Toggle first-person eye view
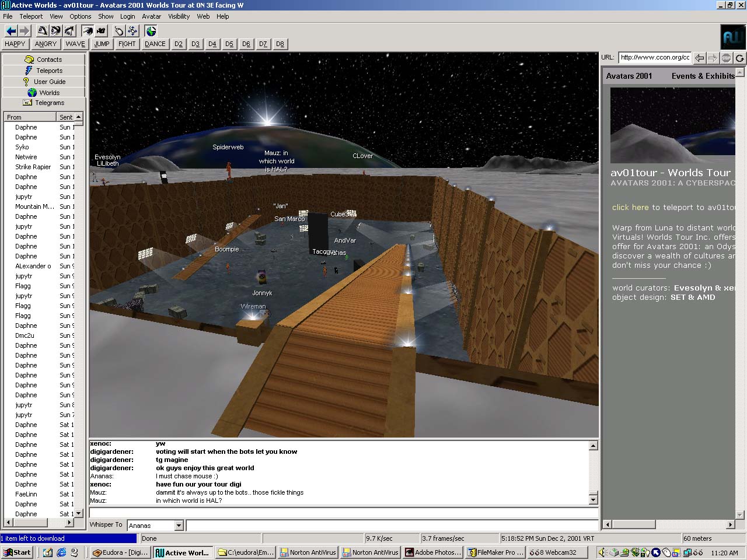 click(88, 31)
